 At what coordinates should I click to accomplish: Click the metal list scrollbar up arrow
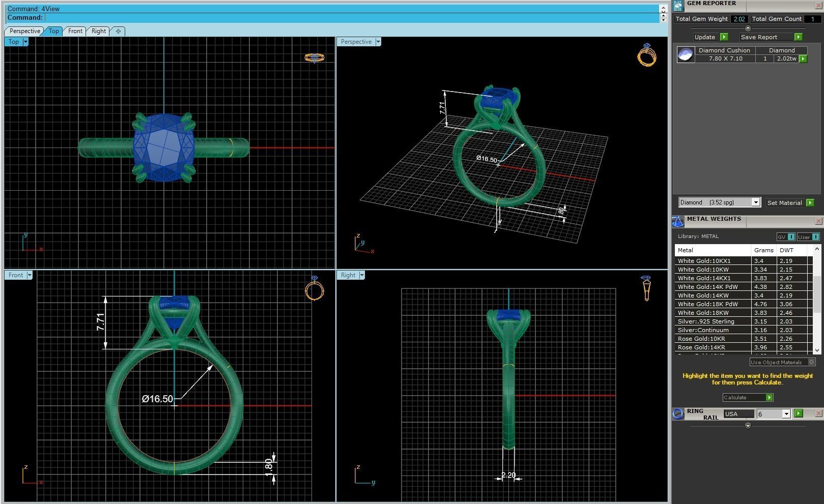pos(817,249)
